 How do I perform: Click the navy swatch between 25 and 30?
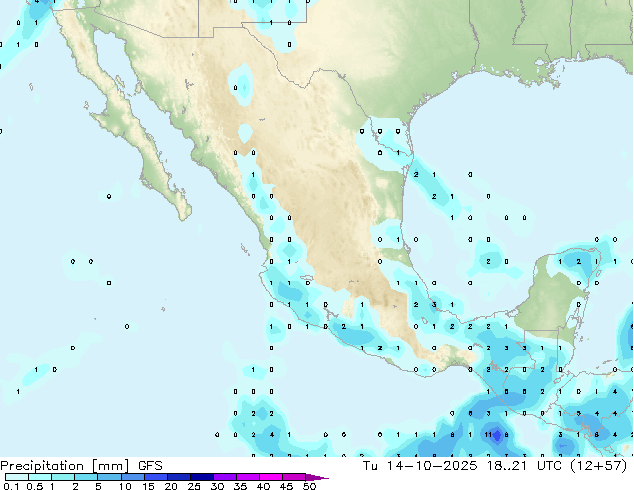click(201, 477)
